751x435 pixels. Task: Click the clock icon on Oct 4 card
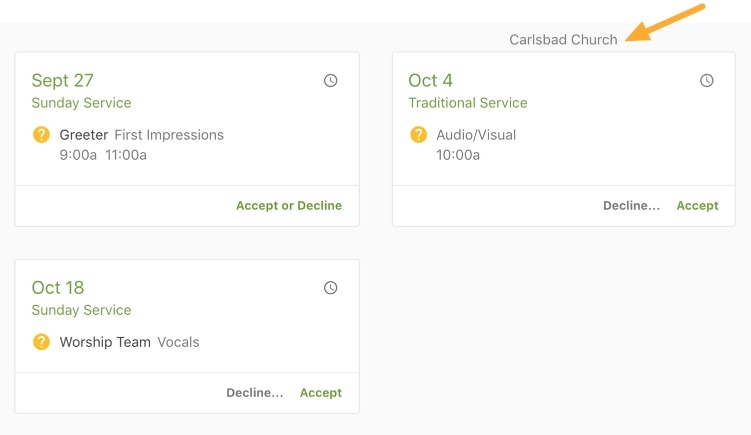pos(707,80)
